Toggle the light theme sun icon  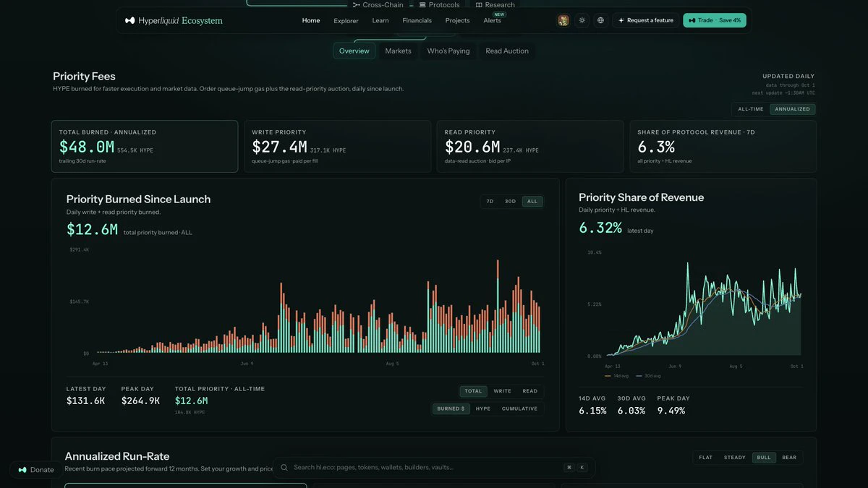582,20
